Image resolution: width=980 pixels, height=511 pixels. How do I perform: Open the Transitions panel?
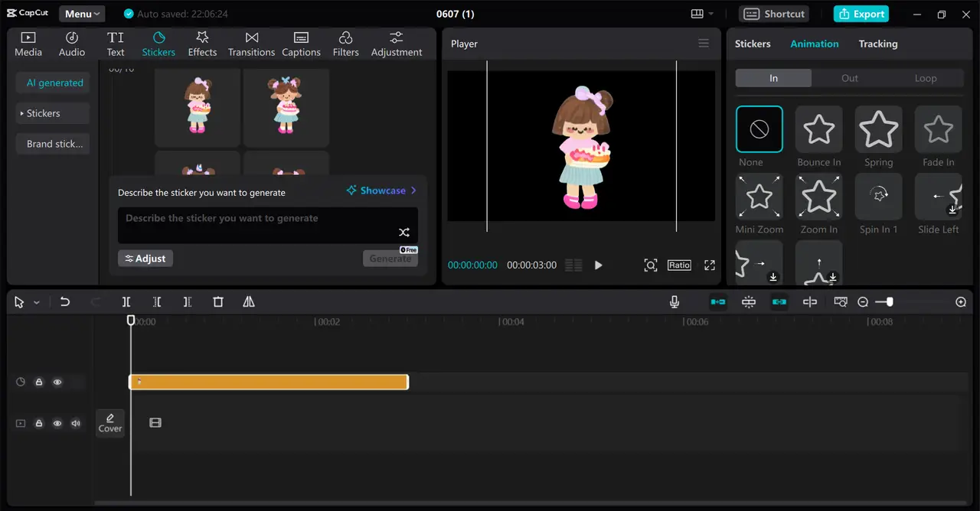[251, 43]
